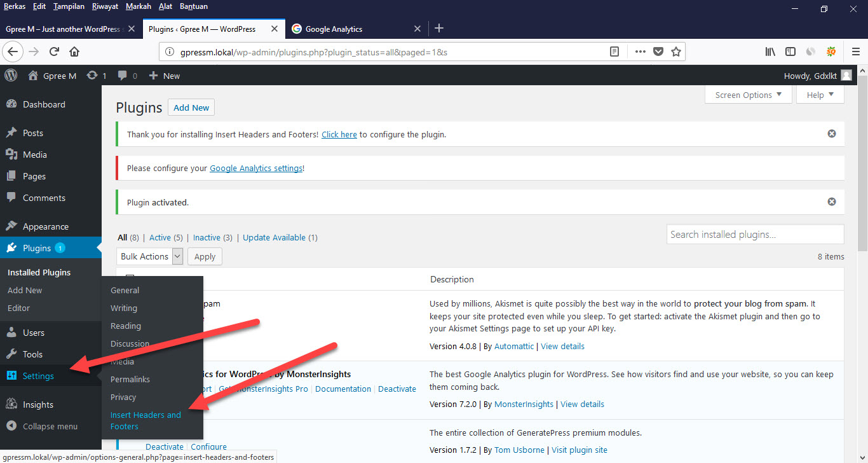
Task: Open the Google Analytics settings link
Action: click(x=255, y=169)
